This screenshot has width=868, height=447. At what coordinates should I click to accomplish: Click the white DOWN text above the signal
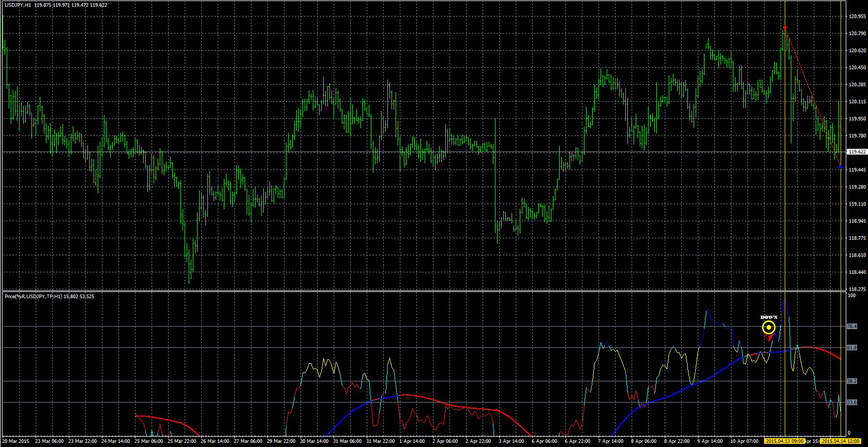769,317
